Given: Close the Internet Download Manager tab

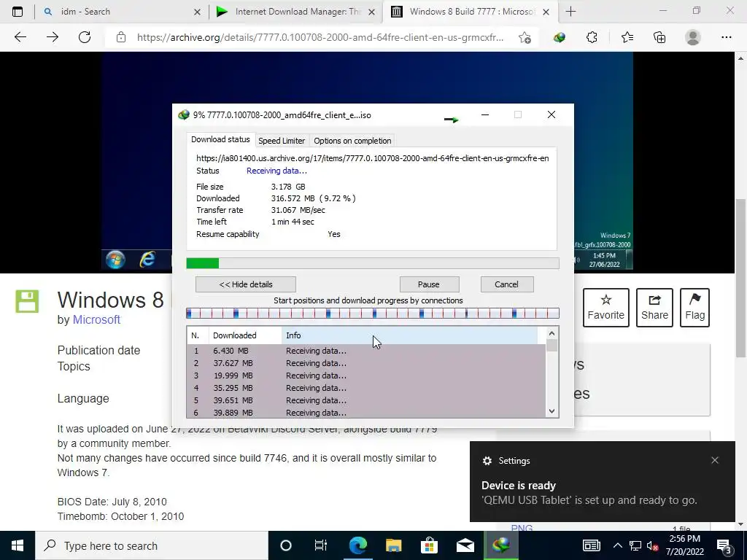Looking at the screenshot, I should click(372, 12).
